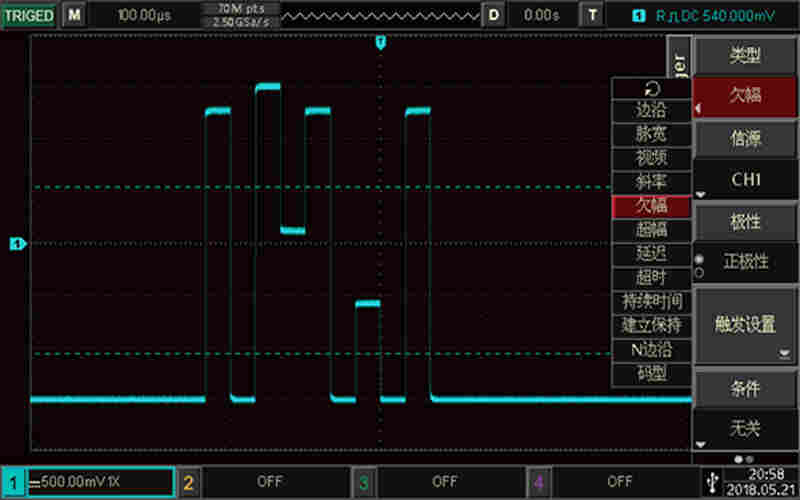Click the refresh icon atop trigger type list

[651, 87]
